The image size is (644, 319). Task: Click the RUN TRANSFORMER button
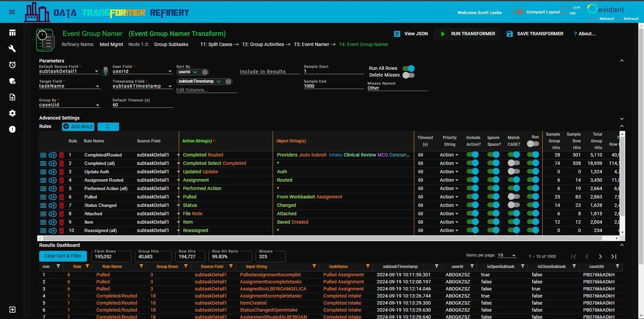pyautogui.click(x=468, y=34)
